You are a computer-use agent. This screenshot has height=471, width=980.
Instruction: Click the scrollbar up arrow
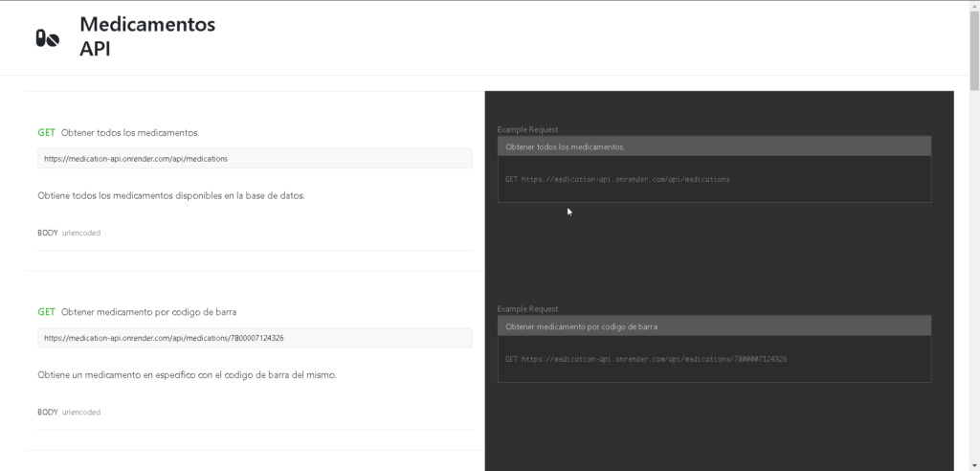click(x=974, y=6)
